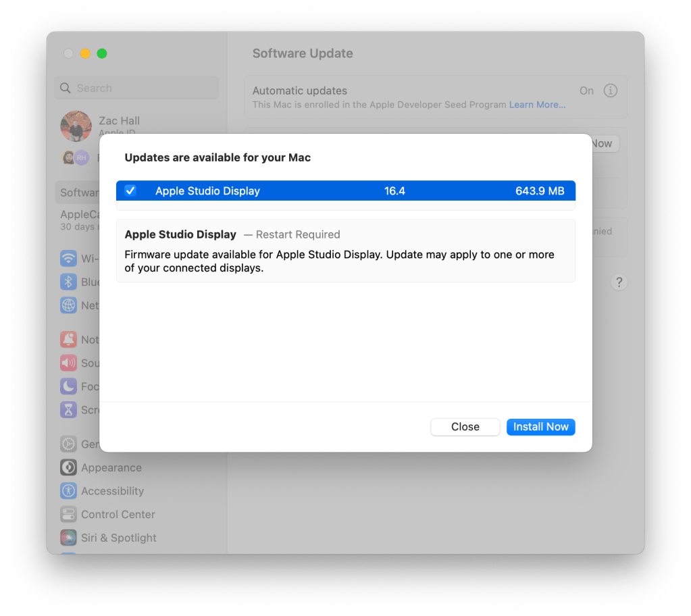Screen dimensions: 691x616
Task: Select the Apple Studio Display 16.4 row
Action: click(345, 190)
